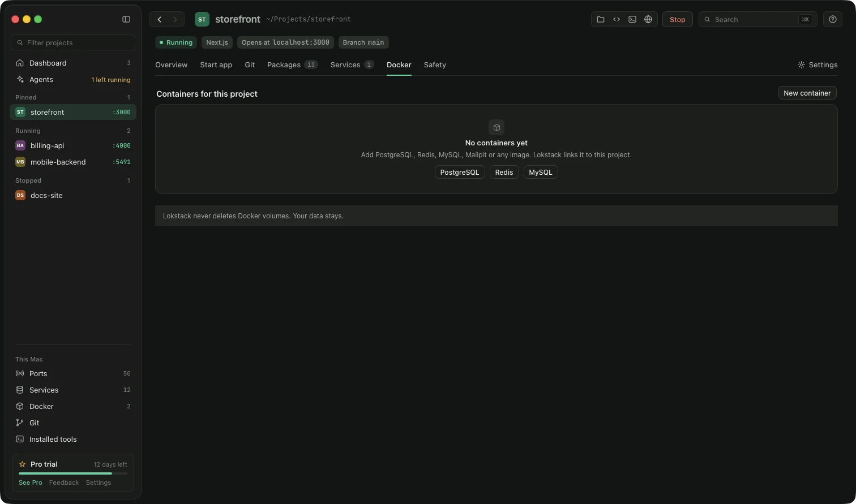Add a MySQL container
The image size is (856, 504).
tap(541, 172)
